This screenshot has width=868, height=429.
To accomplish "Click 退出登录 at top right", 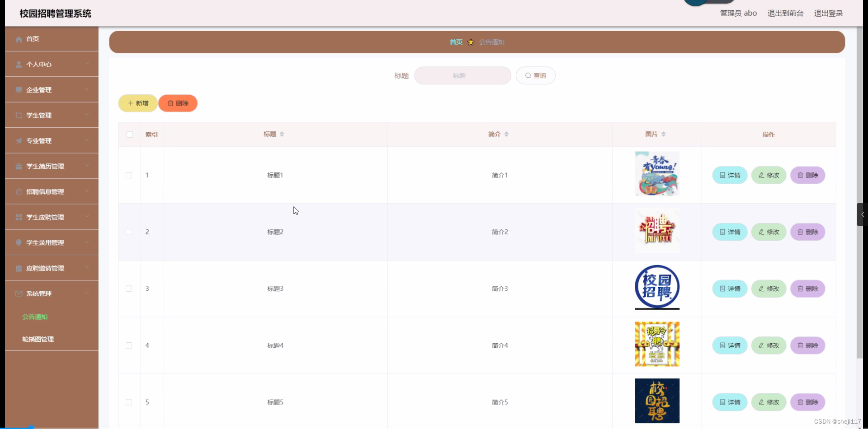I will [x=829, y=13].
